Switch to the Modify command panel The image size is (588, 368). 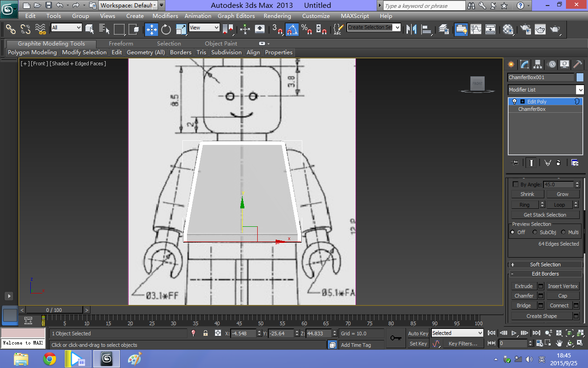(x=524, y=64)
